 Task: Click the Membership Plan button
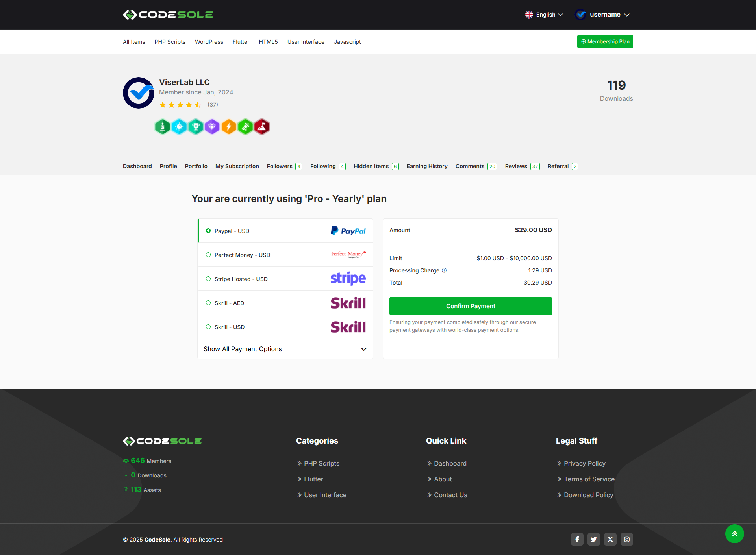(x=605, y=41)
